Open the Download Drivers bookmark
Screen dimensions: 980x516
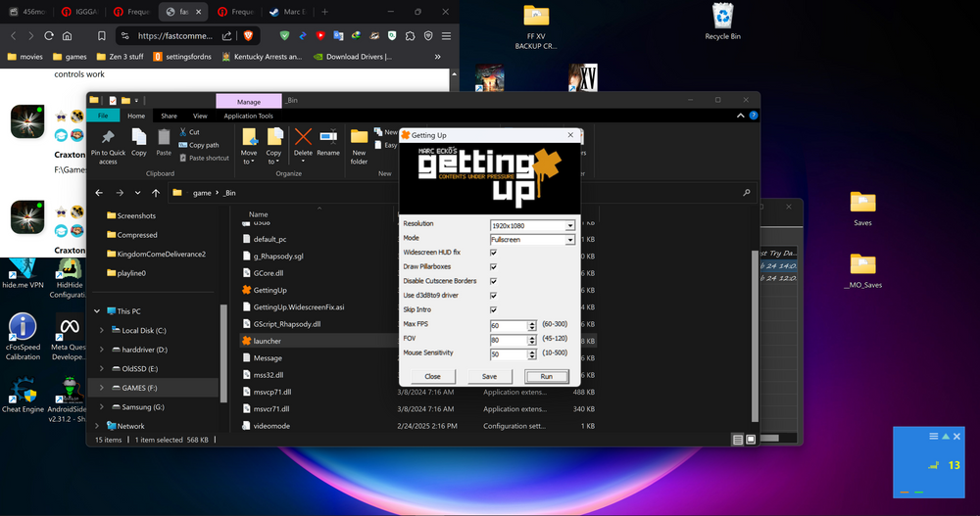(353, 56)
